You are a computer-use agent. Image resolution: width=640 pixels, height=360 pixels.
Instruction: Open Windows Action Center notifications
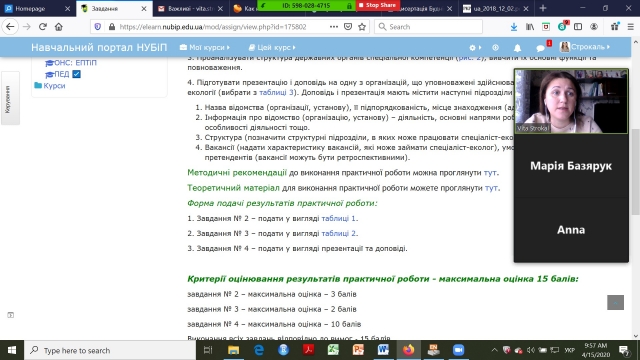[624, 350]
